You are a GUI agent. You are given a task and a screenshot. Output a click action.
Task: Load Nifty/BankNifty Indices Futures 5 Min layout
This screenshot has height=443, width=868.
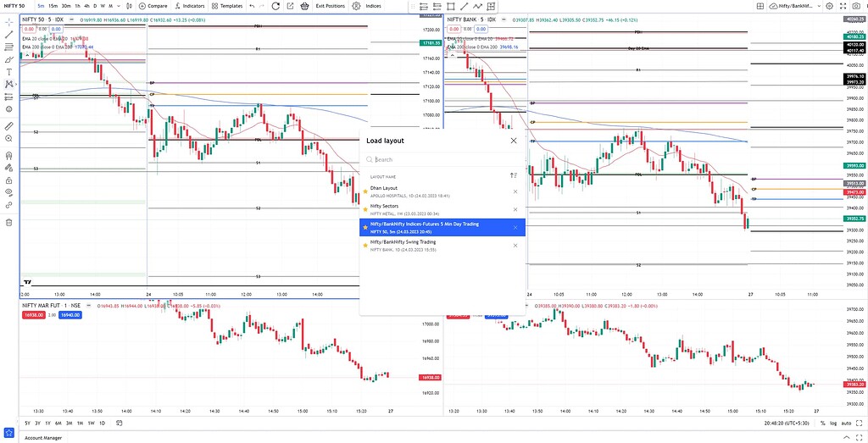(442, 227)
